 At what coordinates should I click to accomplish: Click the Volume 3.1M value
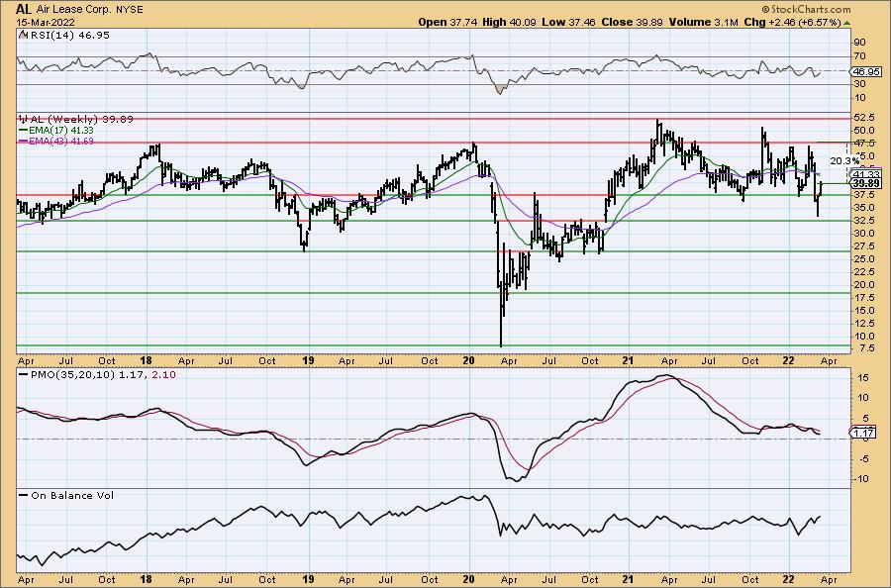(704, 22)
